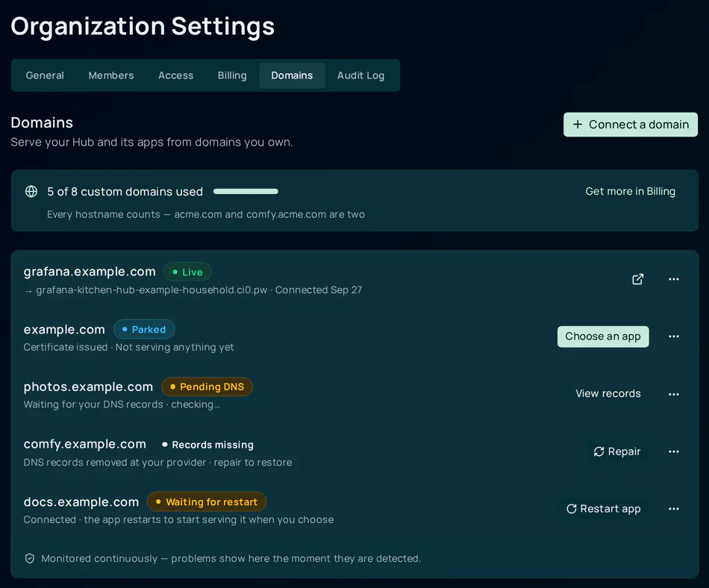Select the photos.example.com domain name
The width and height of the screenshot is (709, 588).
88,387
